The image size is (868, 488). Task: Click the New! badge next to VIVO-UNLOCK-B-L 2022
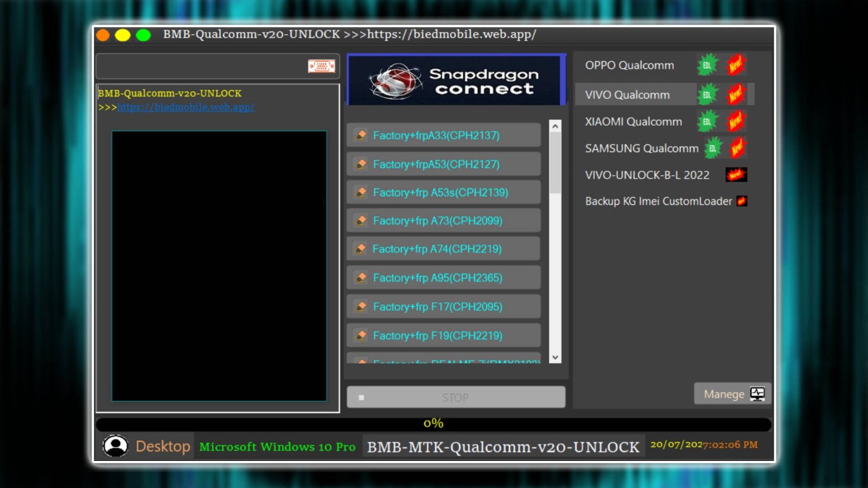click(x=736, y=174)
